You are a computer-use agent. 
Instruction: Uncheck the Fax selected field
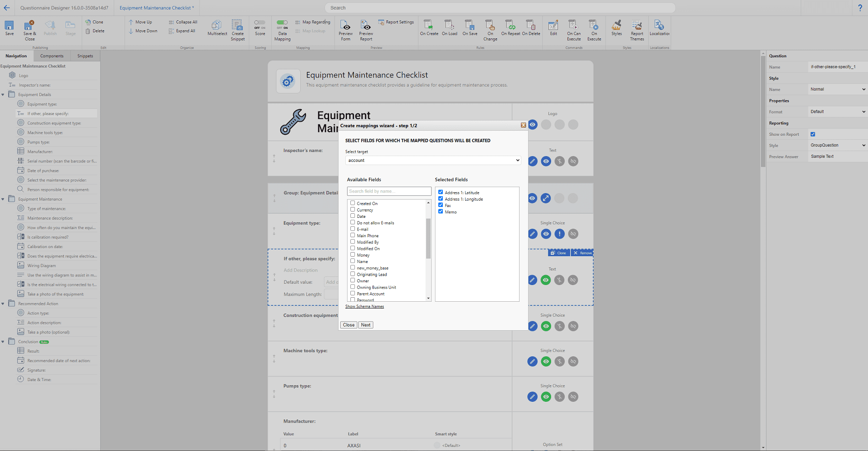coord(441,205)
